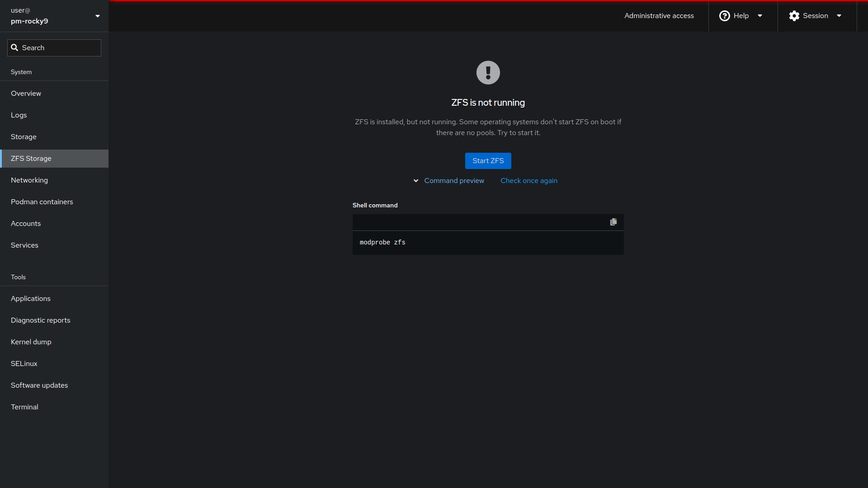Screen dimensions: 868x488
Task: Click Administrative access
Action: [659, 16]
